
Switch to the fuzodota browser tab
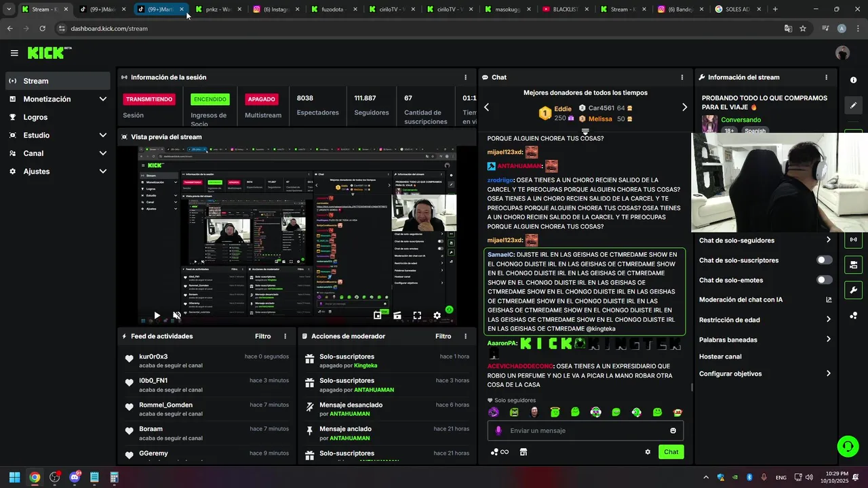click(x=335, y=9)
